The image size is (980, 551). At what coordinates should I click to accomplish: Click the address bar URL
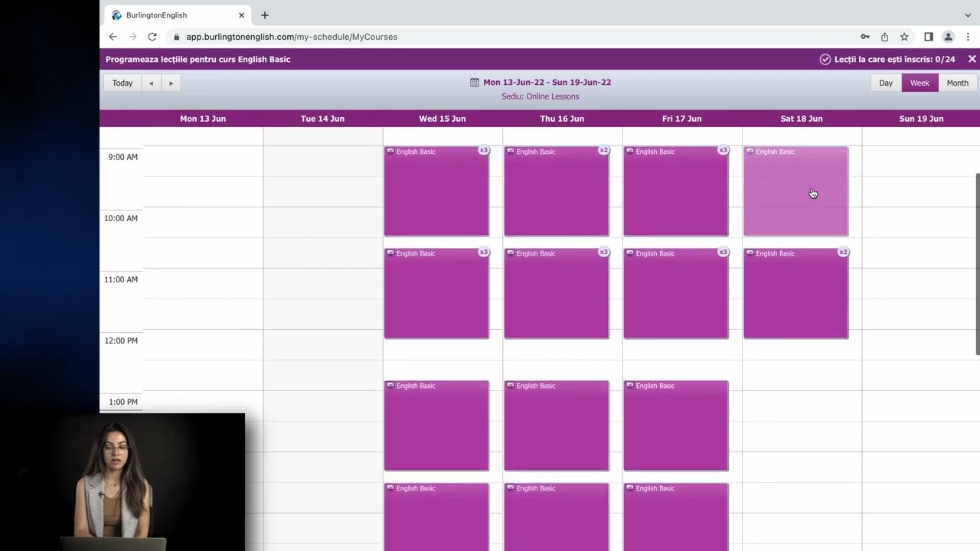292,37
